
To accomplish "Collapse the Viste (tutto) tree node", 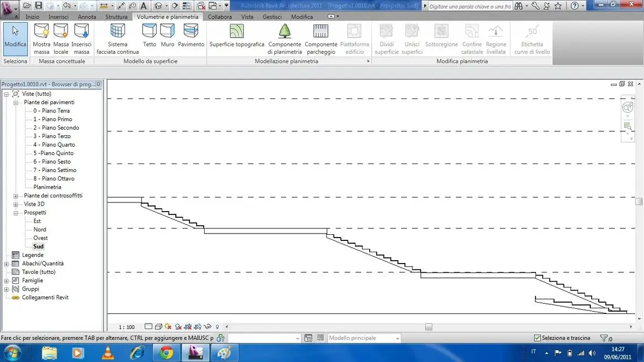I will (x=7, y=94).
